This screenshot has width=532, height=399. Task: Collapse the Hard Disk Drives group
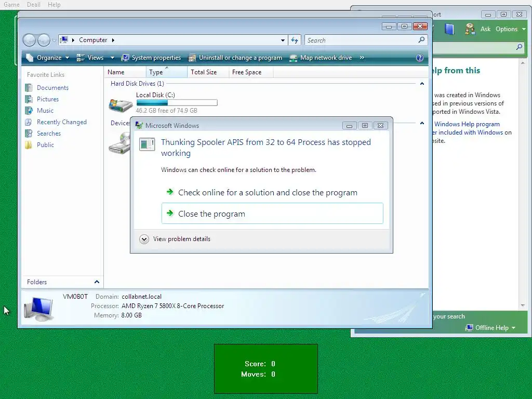click(x=422, y=84)
